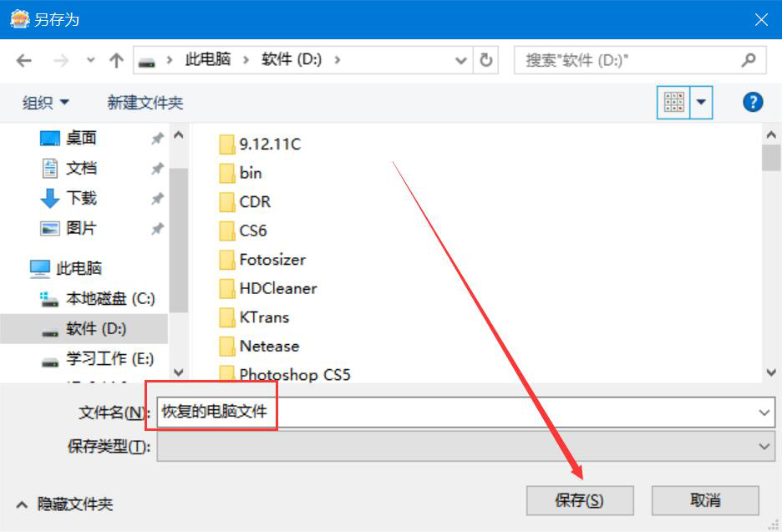Expand the view options dropdown arrow
Screen dimensions: 782x532
pyautogui.click(x=701, y=102)
